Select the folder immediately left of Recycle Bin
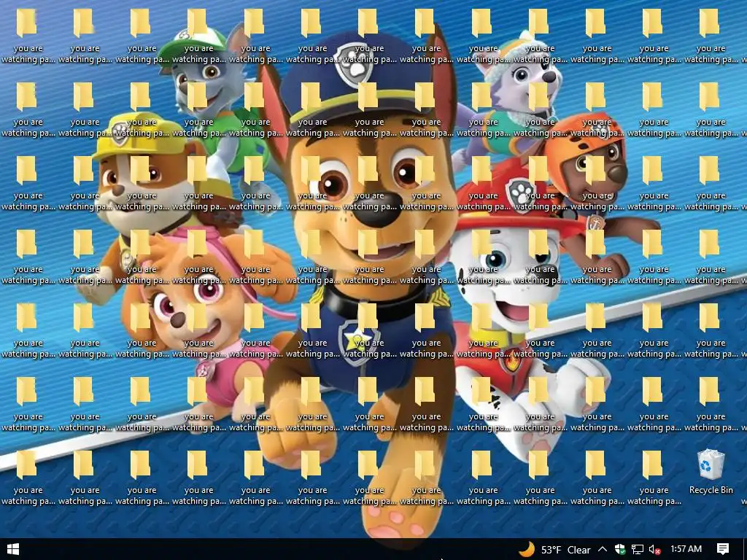Viewport: 747px width, 560px height. tap(654, 476)
